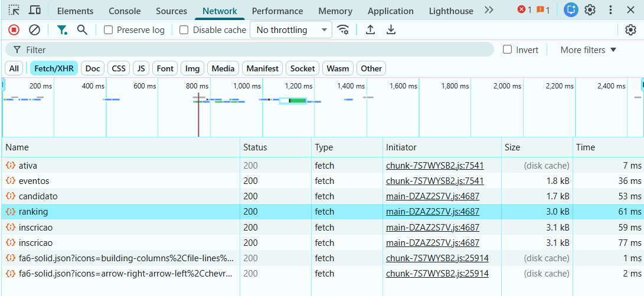Check the Invert filter checkbox
The height and width of the screenshot is (296, 644).
coord(508,50)
